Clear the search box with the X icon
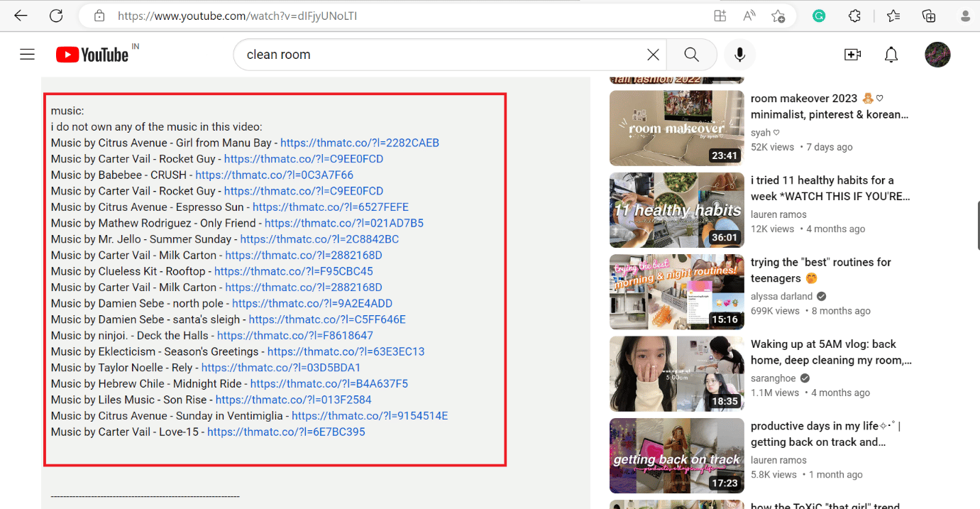 [653, 55]
